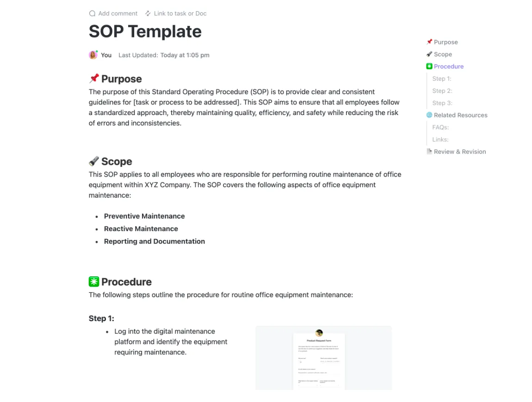Jump to Purpose in the outline
Screen dimensions: 532x402
pyautogui.click(x=446, y=42)
